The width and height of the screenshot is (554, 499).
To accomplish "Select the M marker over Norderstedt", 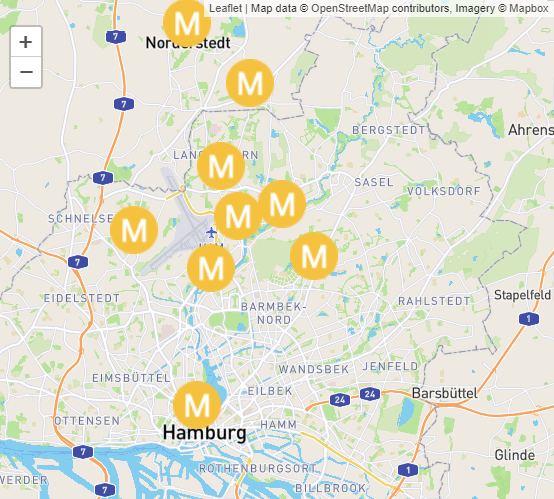I will [x=187, y=23].
